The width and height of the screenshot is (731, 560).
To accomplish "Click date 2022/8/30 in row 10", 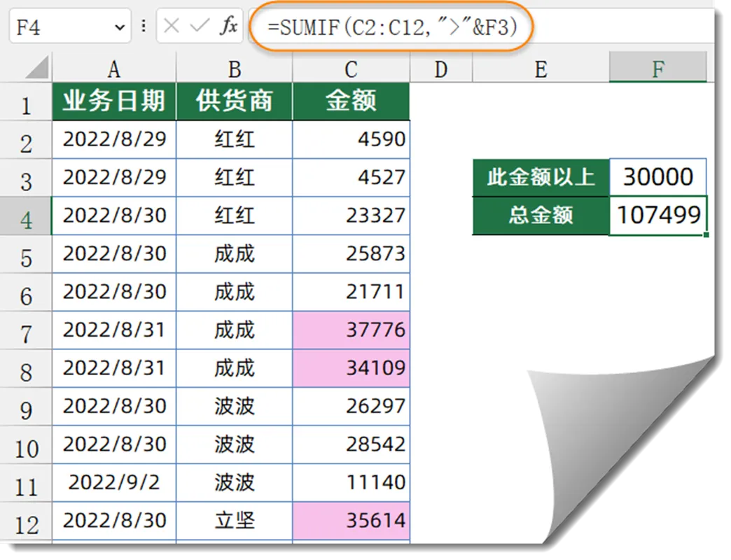I will (x=114, y=444).
